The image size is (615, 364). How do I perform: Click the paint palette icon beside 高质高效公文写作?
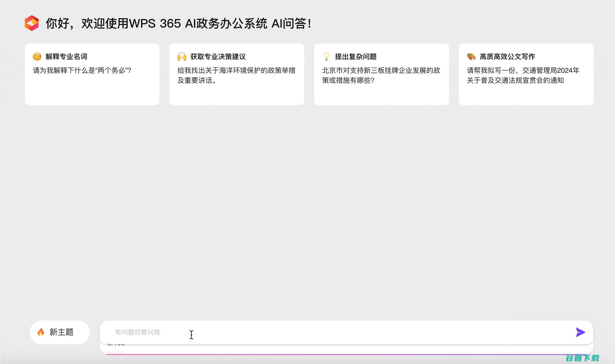[471, 57]
